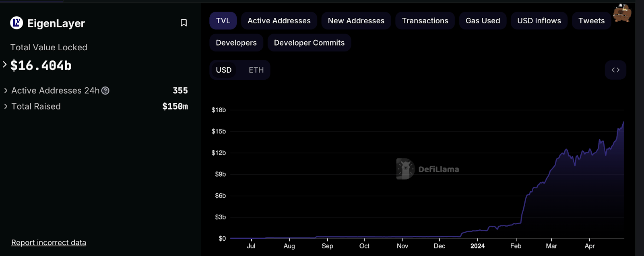Click the TVL line peak in chart
Viewport: 644px width, 256px height.
click(x=623, y=122)
